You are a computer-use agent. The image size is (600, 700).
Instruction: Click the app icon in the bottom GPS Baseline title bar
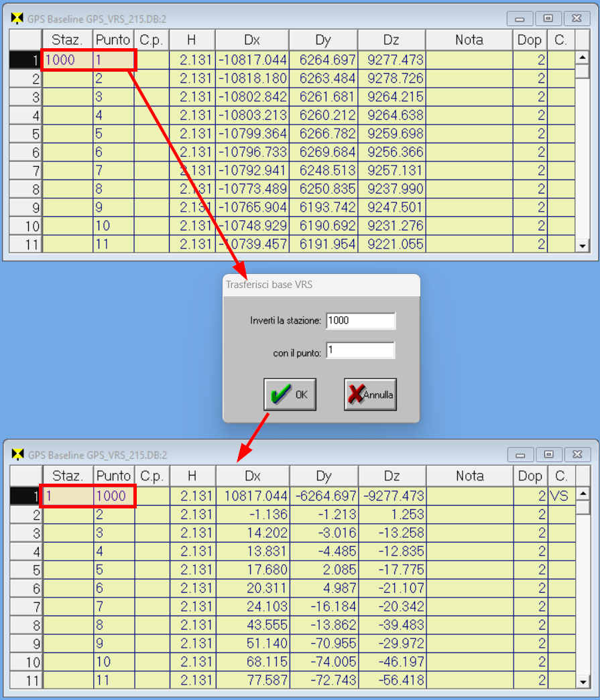[x=17, y=455]
